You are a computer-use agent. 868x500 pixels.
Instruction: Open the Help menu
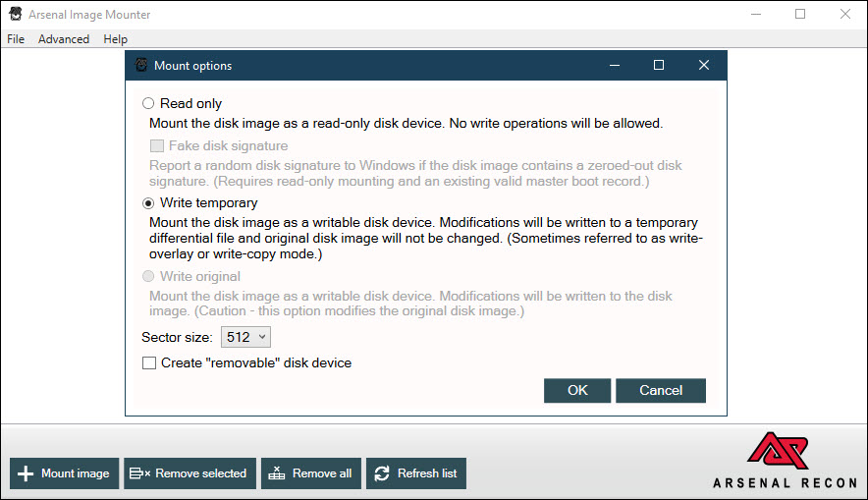click(115, 39)
